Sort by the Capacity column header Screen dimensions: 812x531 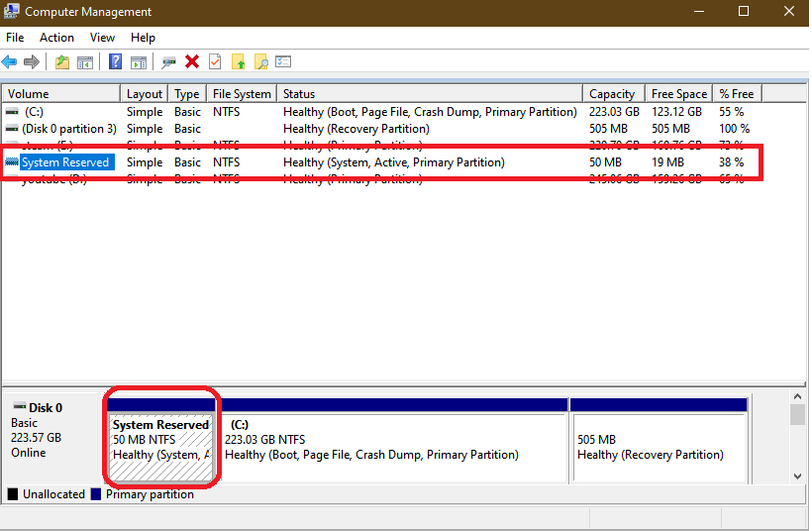[614, 94]
